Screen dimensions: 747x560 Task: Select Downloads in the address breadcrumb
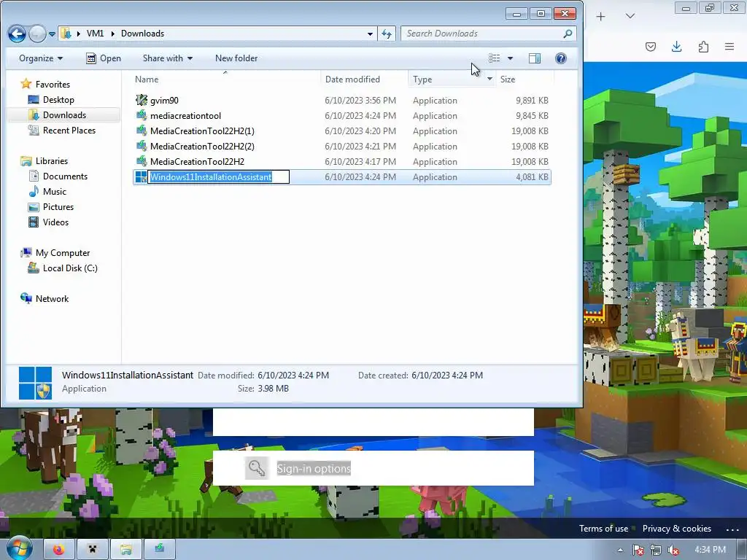pyautogui.click(x=142, y=34)
